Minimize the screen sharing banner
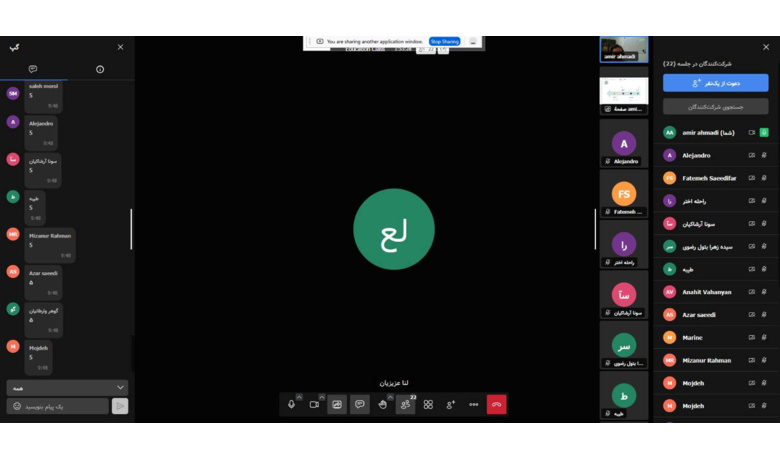Image resolution: width=780 pixels, height=460 pixels. coord(473,41)
